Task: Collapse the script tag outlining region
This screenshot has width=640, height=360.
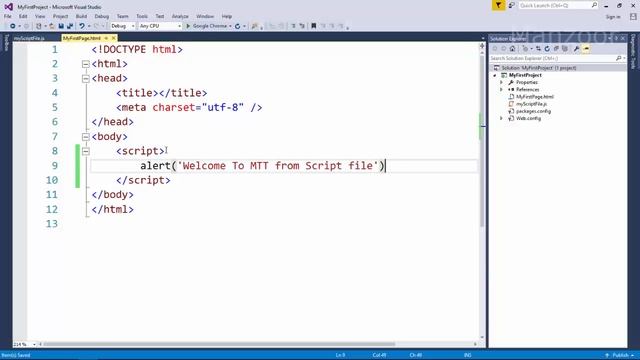Action: (85, 151)
